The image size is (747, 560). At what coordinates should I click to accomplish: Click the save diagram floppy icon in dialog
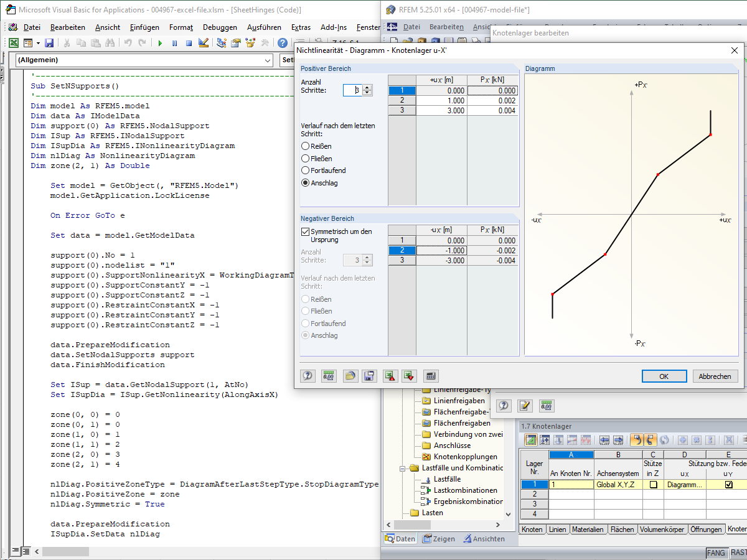[369, 376]
